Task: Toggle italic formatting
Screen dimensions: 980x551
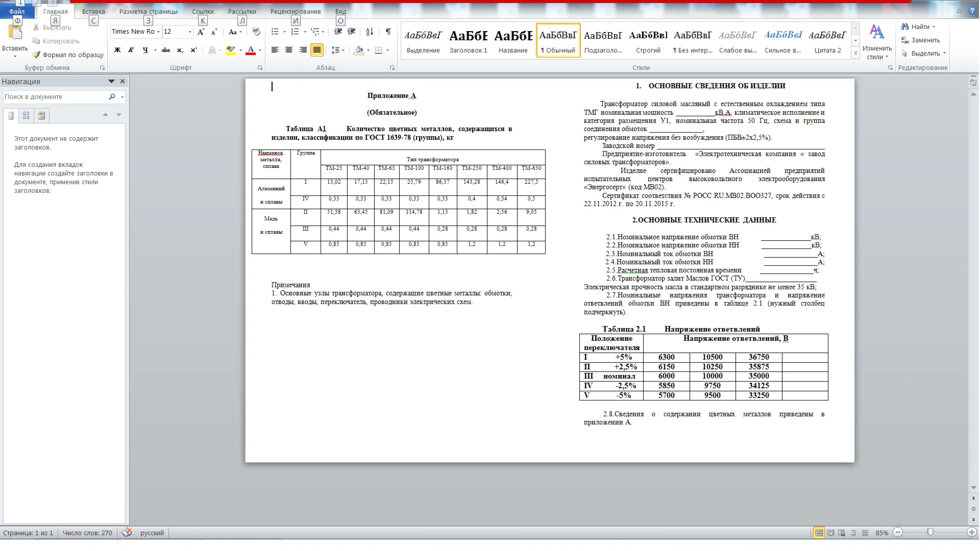Action: coord(131,50)
